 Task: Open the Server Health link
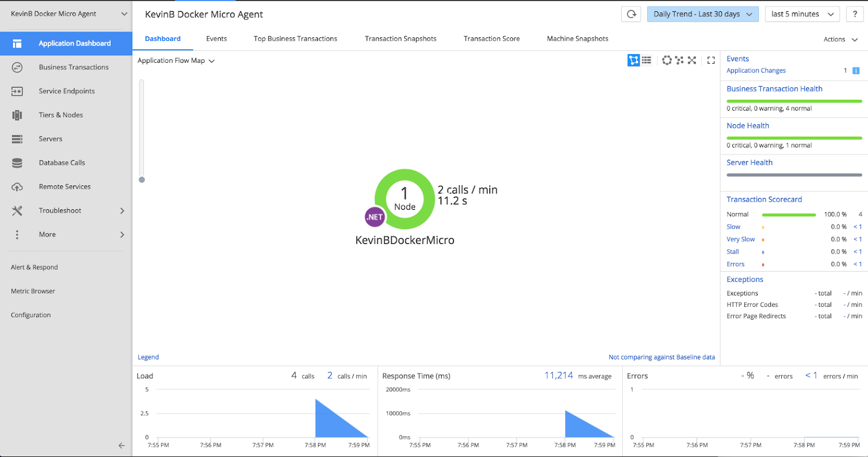tap(750, 163)
